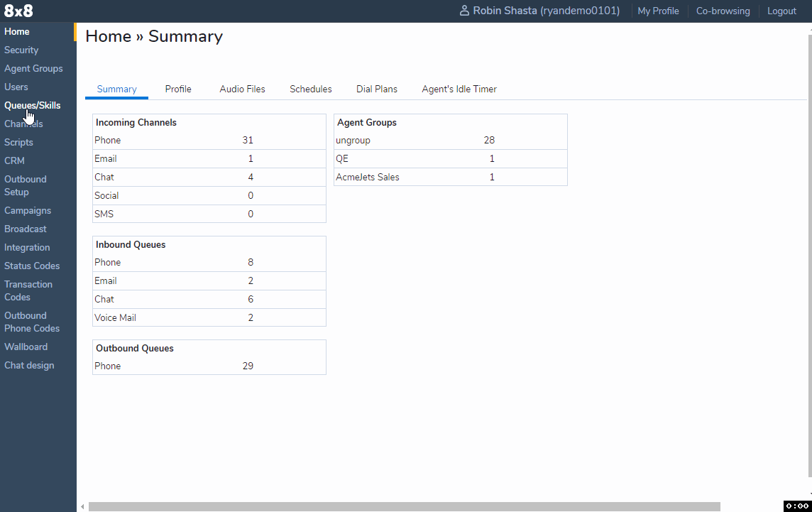Click the Inbound Queues heading

pyautogui.click(x=131, y=245)
